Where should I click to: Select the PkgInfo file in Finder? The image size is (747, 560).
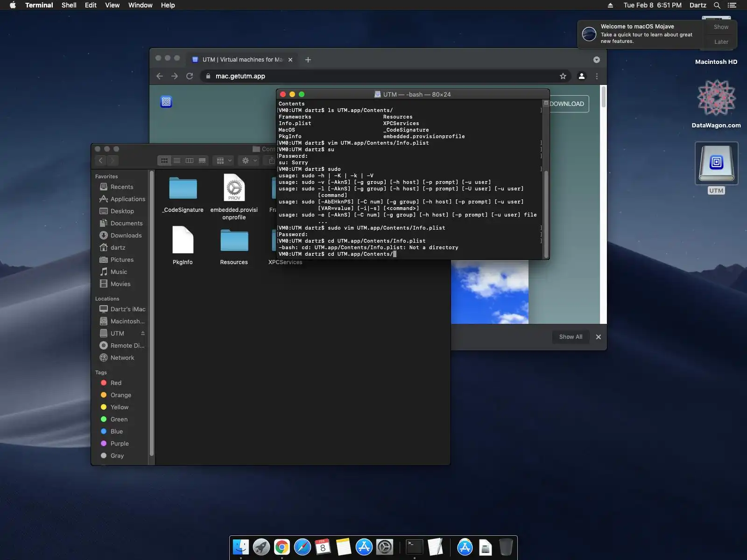click(183, 246)
